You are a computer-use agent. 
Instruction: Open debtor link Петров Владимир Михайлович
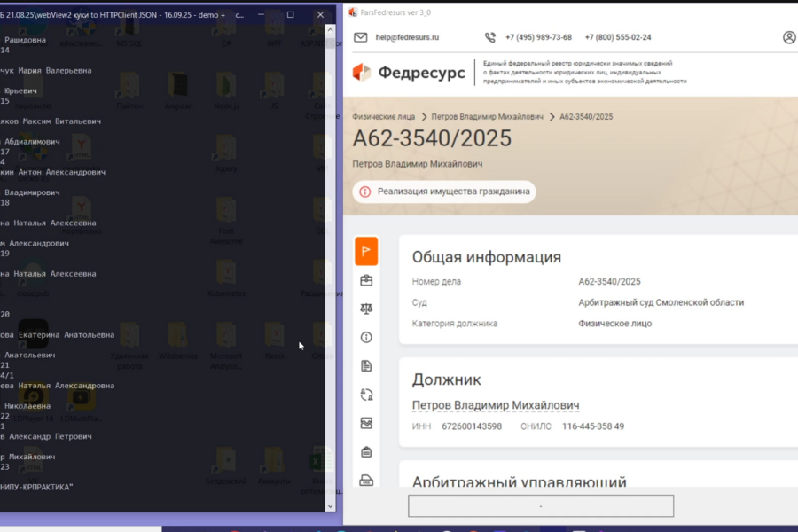point(495,405)
